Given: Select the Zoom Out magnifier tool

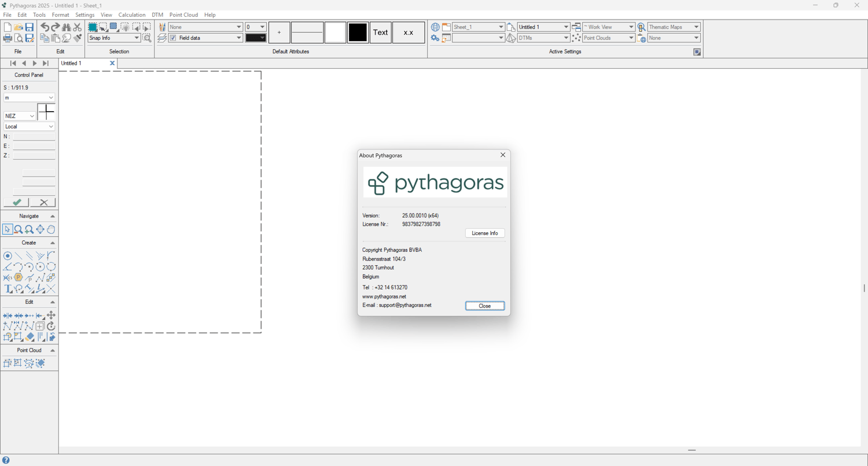Looking at the screenshot, I should pos(19,230).
